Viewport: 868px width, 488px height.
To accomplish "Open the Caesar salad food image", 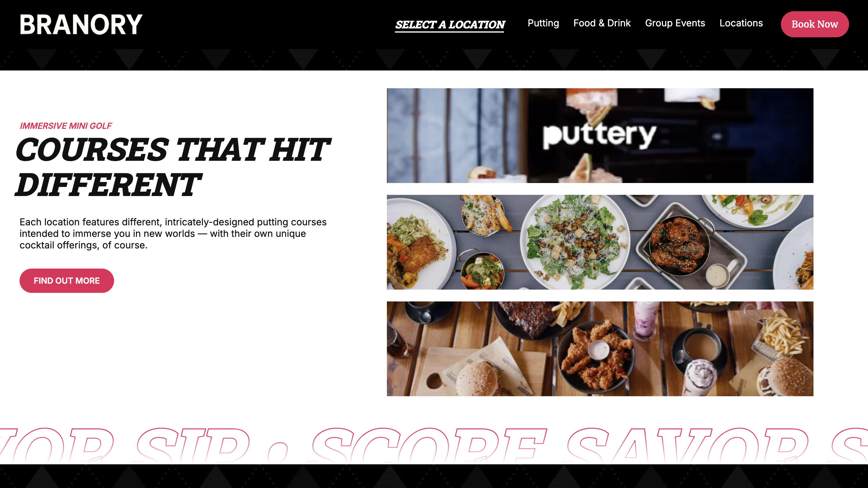I will (600, 242).
